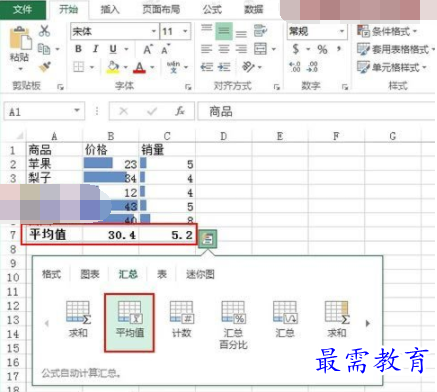Apply percent style format
The width and height of the screenshot is (437, 392).
[x=322, y=50]
